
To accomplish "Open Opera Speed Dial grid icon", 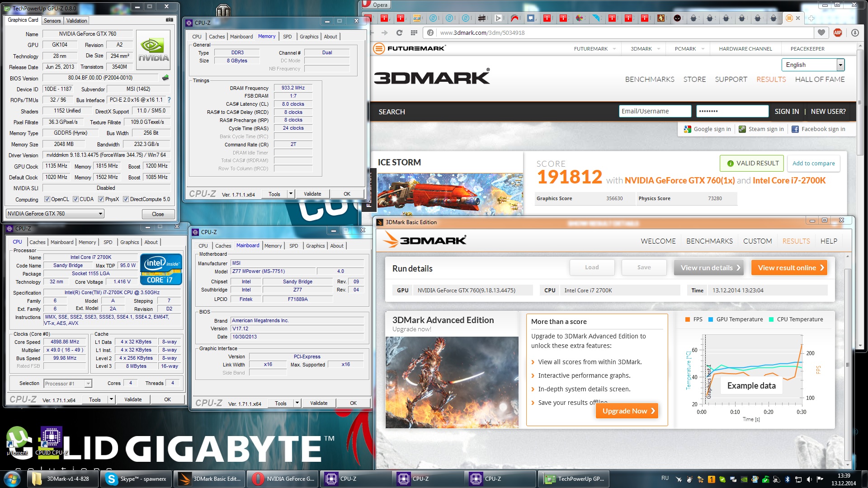I will pyautogui.click(x=414, y=33).
